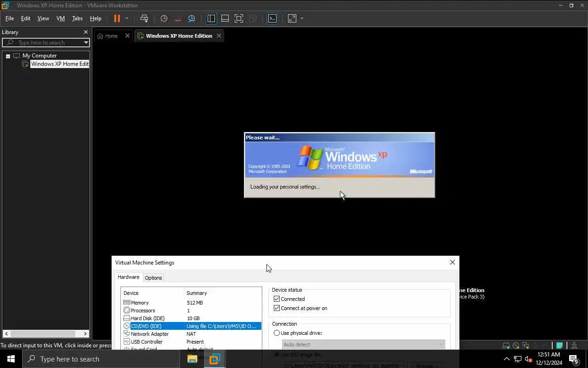Click VMware Workstation taskbar icon
Screen dimensions: 588x368
pos(215,359)
